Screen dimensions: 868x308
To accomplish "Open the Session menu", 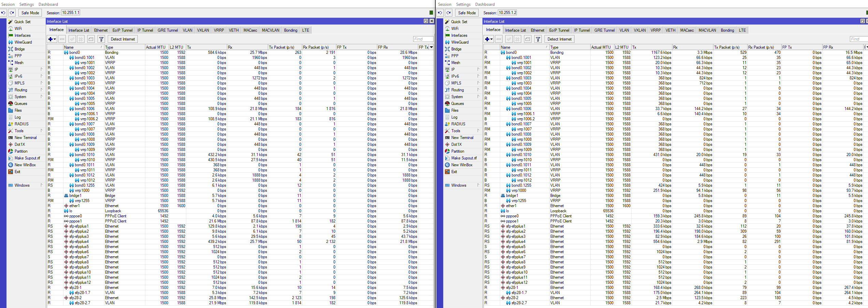I will coord(8,4).
